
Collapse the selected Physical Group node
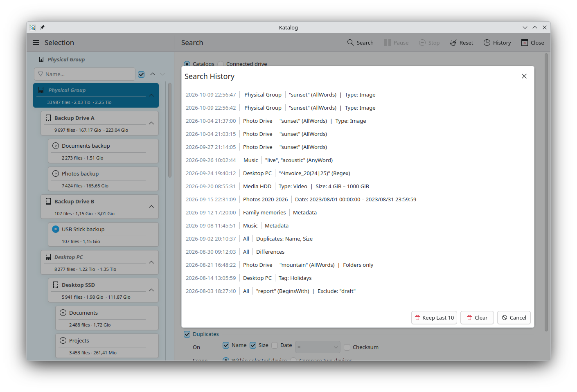151,95
